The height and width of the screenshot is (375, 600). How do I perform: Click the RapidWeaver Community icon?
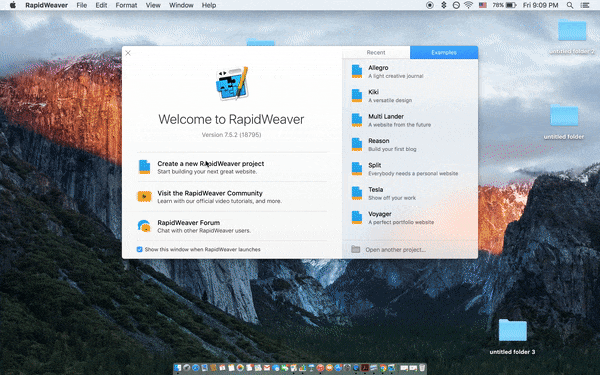pos(144,197)
